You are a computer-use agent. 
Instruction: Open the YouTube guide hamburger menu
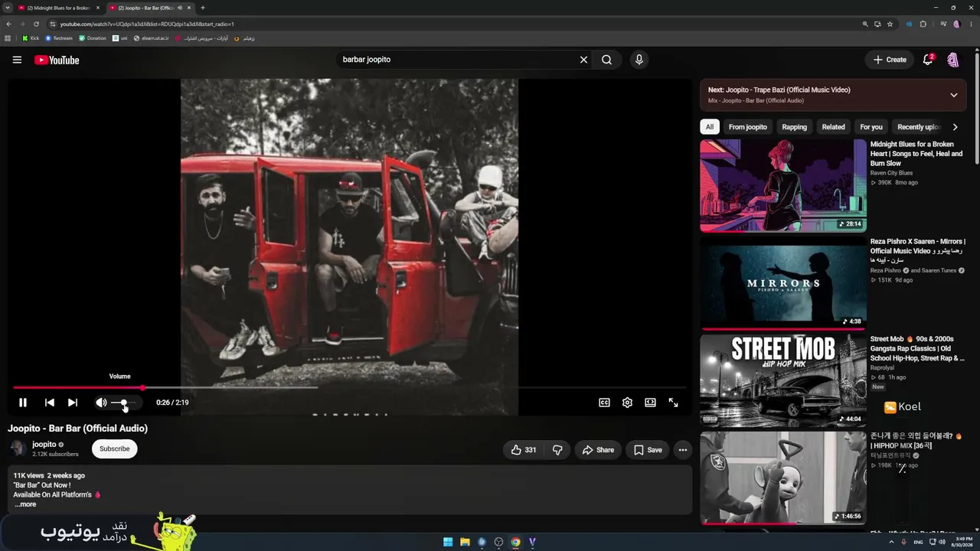click(17, 60)
